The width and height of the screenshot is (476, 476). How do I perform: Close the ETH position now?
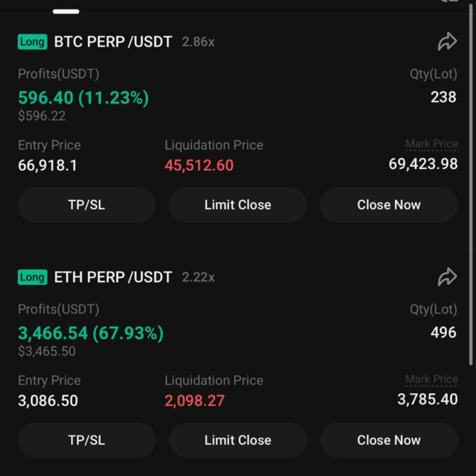pos(389,440)
